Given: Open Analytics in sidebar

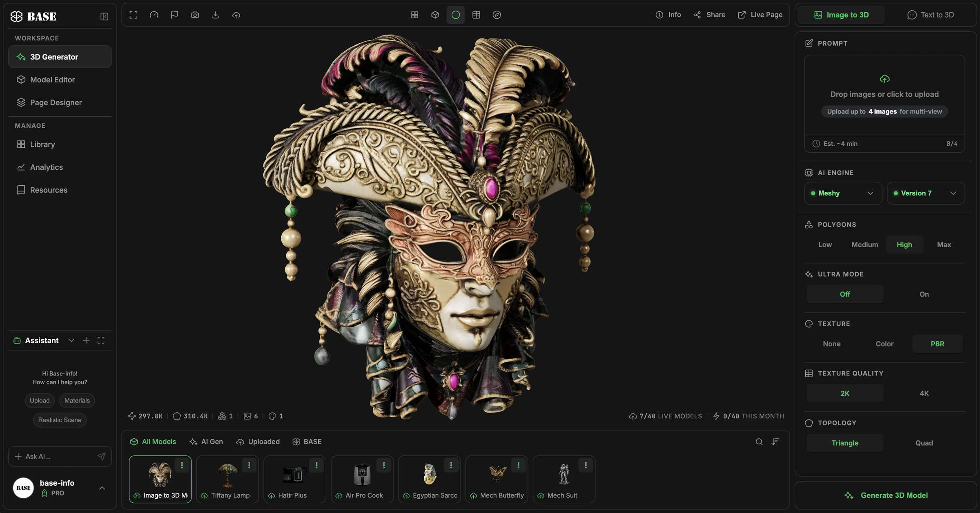Looking at the screenshot, I should [x=60, y=167].
